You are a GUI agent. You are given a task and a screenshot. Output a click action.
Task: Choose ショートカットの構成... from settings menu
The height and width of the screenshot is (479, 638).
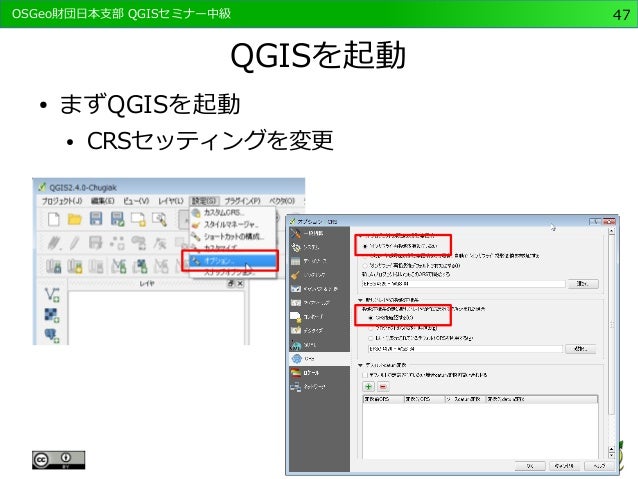point(233,236)
